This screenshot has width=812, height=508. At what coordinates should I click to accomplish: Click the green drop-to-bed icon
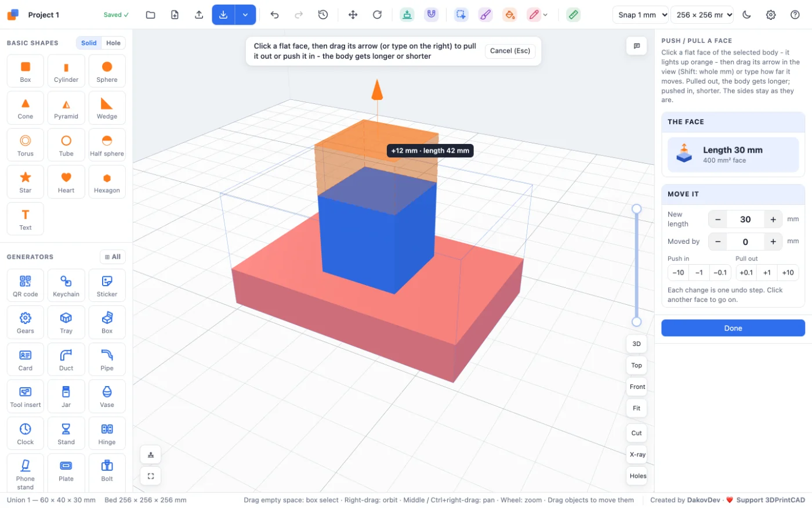pyautogui.click(x=407, y=15)
